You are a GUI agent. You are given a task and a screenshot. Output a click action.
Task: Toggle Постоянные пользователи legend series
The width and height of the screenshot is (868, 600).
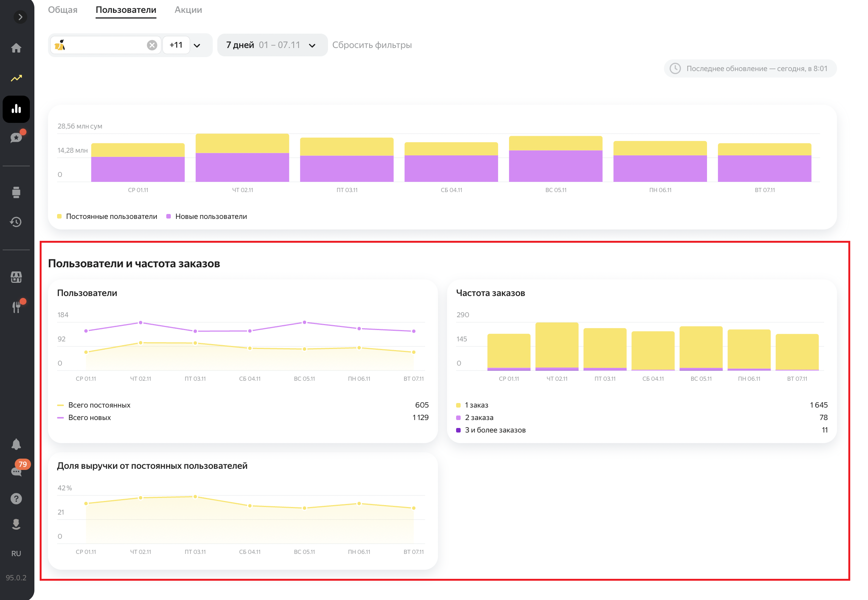tap(111, 217)
